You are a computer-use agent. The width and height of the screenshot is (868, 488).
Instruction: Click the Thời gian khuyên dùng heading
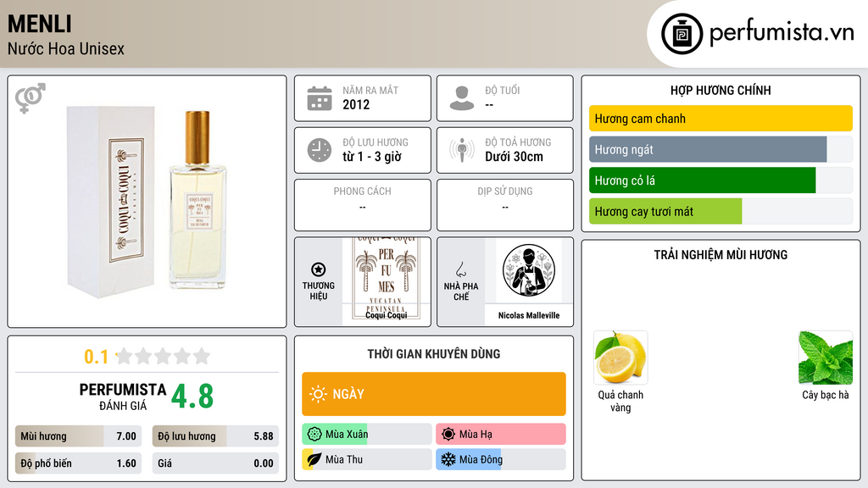[x=434, y=354]
